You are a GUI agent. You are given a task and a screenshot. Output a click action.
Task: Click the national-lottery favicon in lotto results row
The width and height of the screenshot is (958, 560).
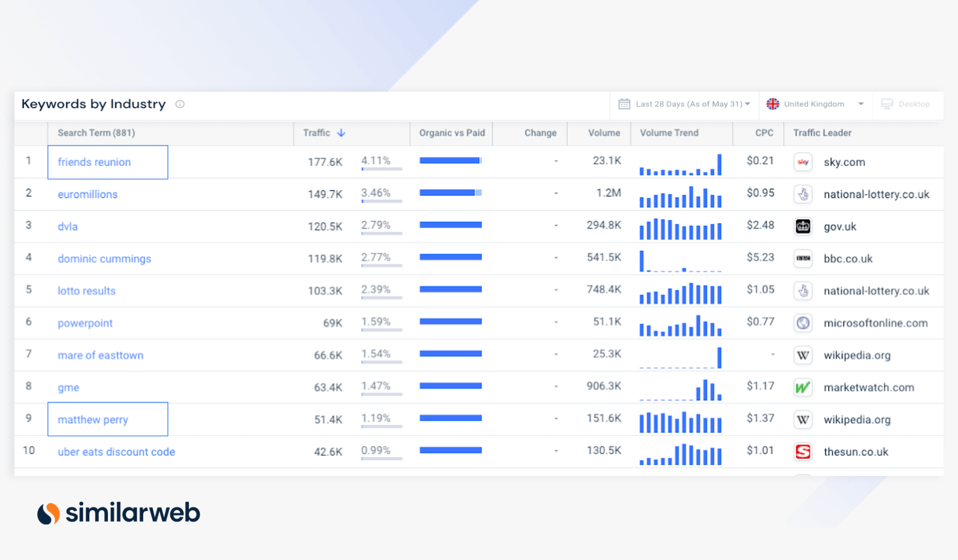[803, 291]
